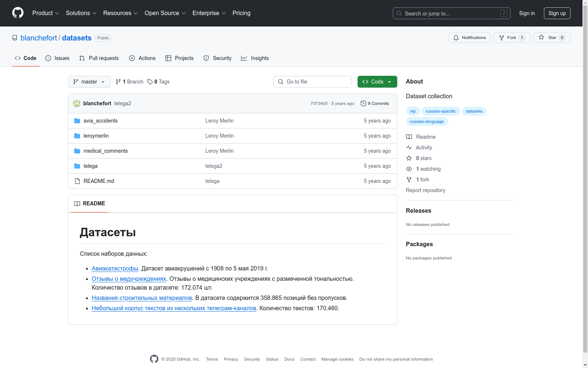Click the README.md file icon
Screen dimensions: 588x368
77,181
